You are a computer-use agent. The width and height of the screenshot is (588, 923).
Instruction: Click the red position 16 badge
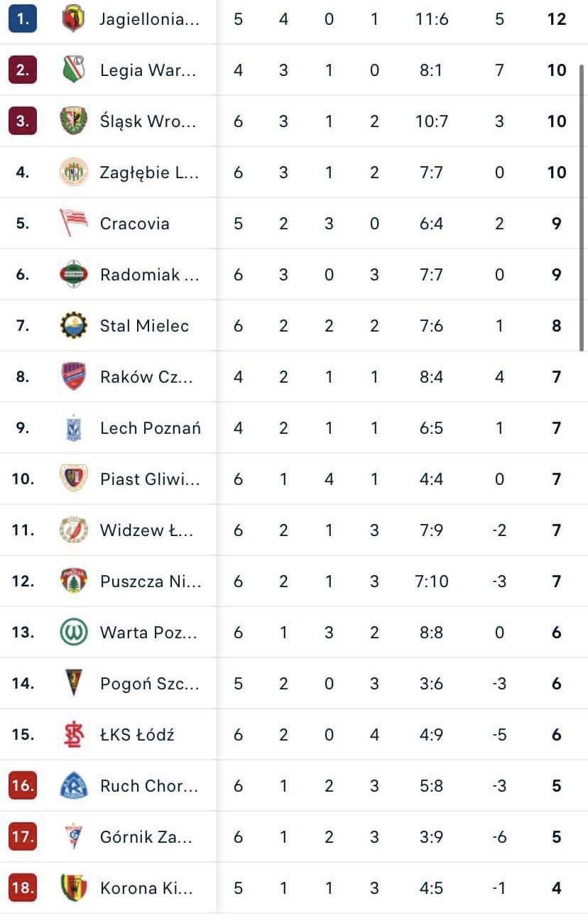click(x=23, y=785)
